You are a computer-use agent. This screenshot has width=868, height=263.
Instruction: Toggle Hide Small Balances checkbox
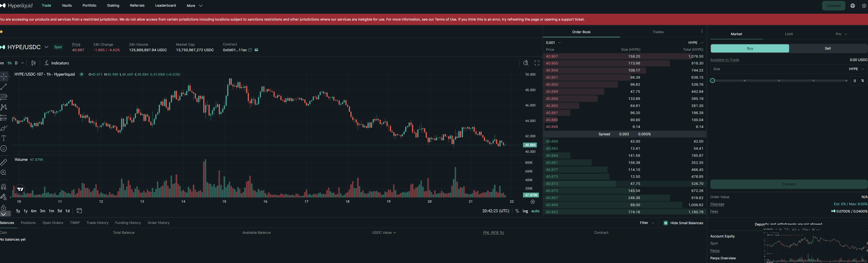point(665,223)
